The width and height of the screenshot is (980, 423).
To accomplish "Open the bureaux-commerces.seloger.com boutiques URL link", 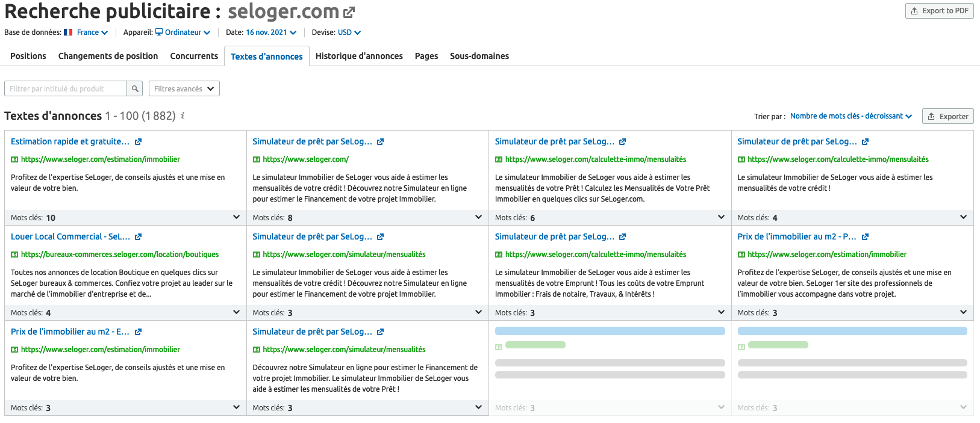I will pyautogui.click(x=120, y=255).
